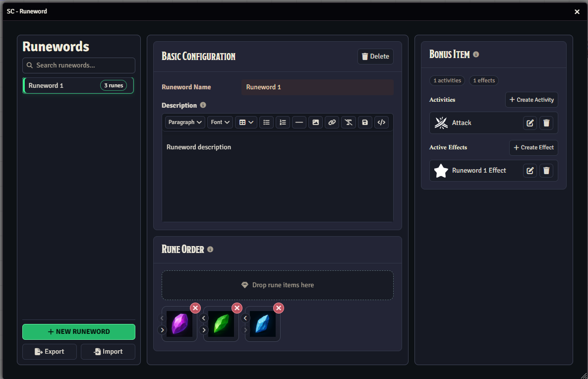Screen dimensions: 588x379
Task: Insert an image in the description
Action: point(315,123)
